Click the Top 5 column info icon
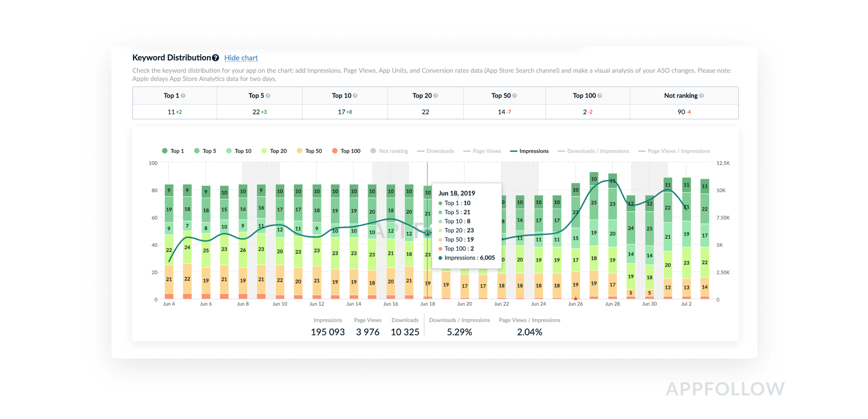 tap(268, 96)
